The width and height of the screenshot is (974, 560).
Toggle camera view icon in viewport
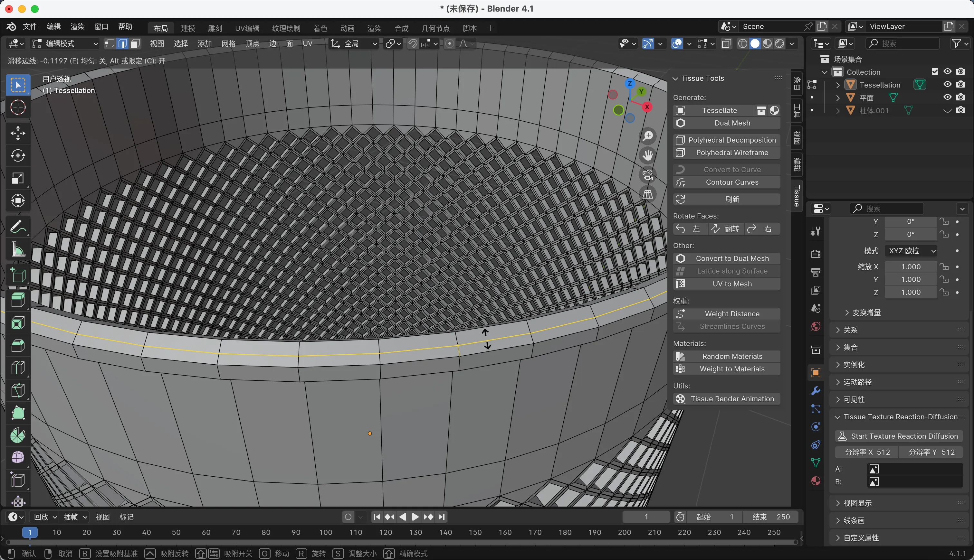(x=648, y=175)
